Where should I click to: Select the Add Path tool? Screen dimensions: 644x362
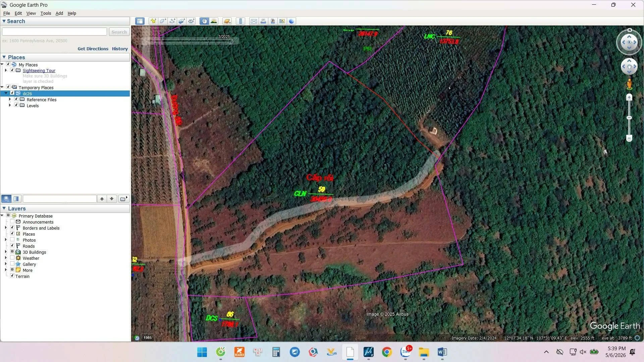tap(172, 21)
